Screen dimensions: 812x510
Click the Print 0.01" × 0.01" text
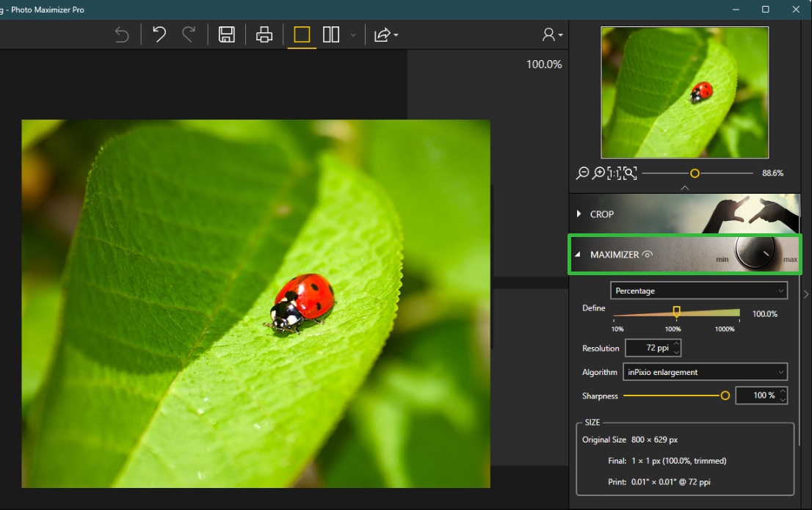pyautogui.click(x=659, y=482)
